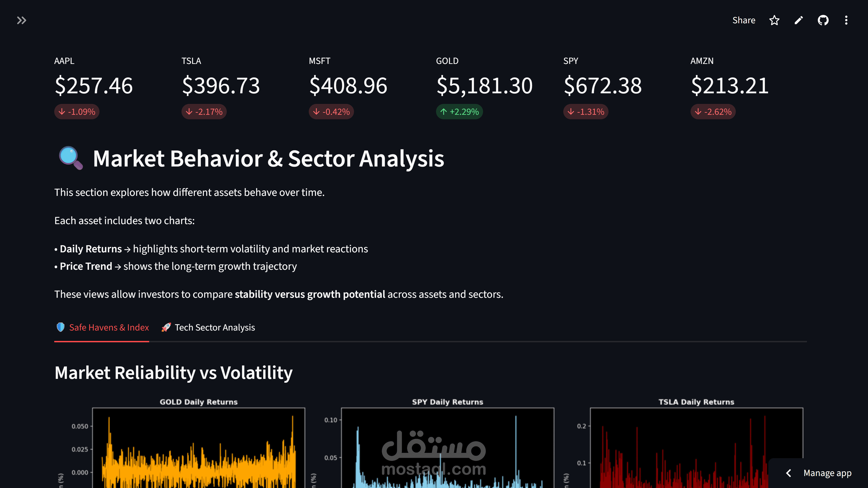Favorite the app with the star icon
The height and width of the screenshot is (488, 868).
(774, 20)
